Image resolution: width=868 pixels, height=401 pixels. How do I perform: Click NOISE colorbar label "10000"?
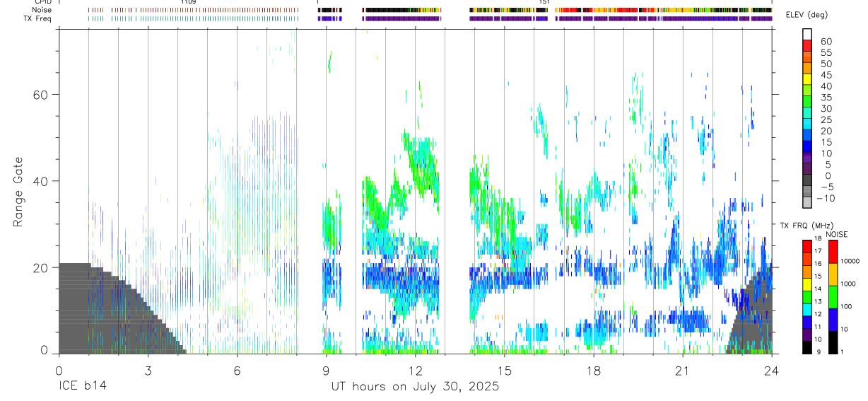pyautogui.click(x=850, y=261)
